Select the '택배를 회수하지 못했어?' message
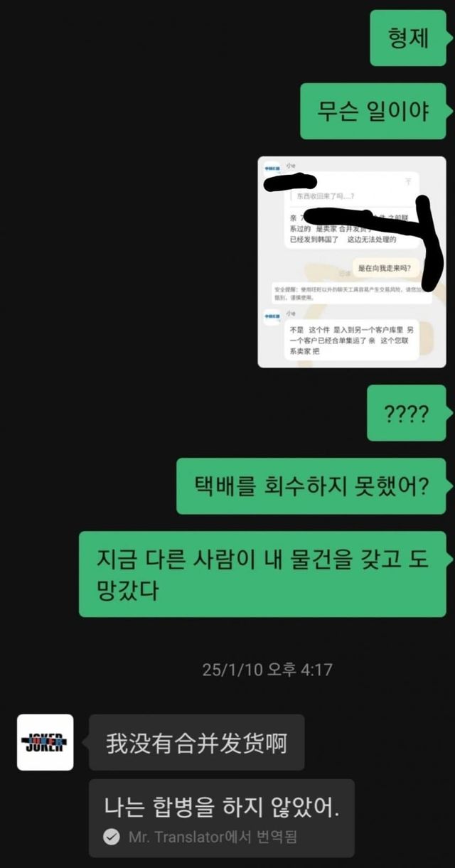 coord(311,486)
